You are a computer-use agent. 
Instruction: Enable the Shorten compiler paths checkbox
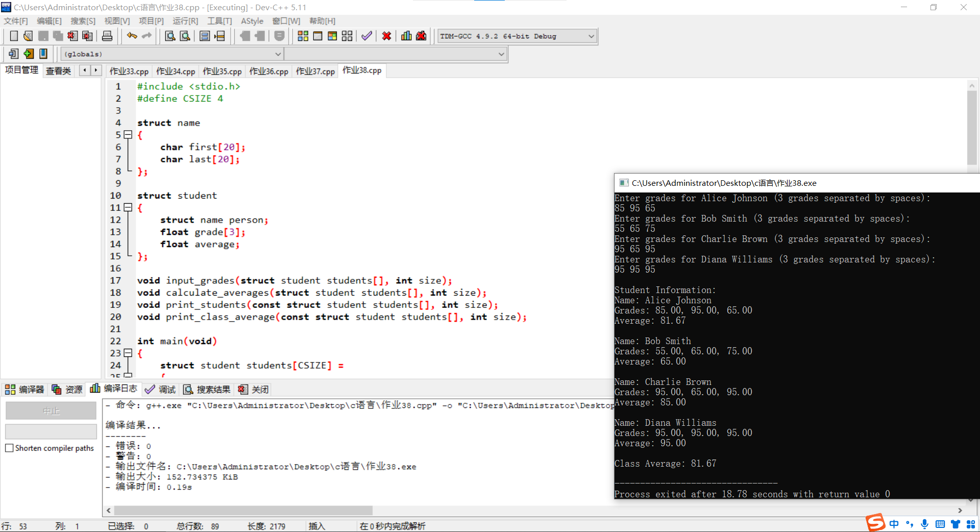9,448
